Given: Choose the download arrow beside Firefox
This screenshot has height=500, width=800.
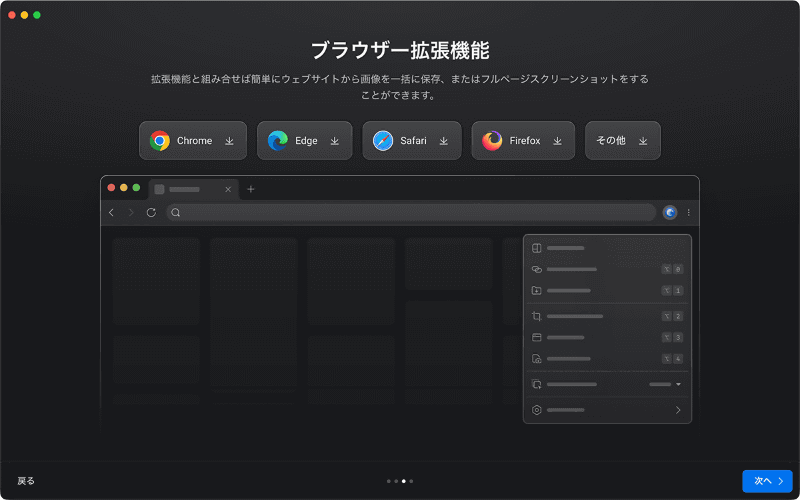Looking at the screenshot, I should tap(558, 141).
